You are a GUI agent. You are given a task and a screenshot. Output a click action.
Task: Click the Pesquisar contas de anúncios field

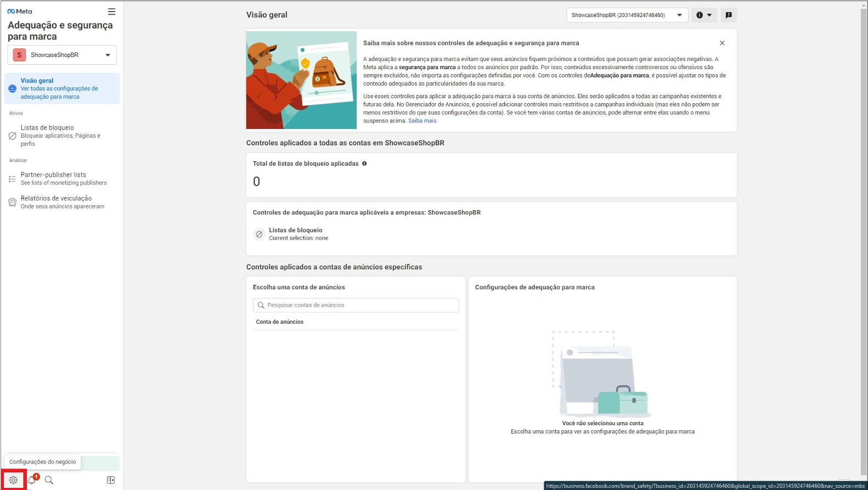(x=356, y=305)
